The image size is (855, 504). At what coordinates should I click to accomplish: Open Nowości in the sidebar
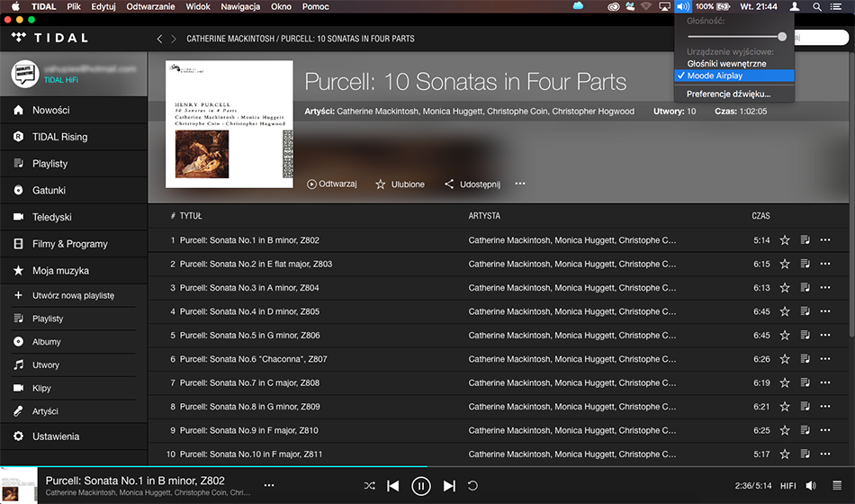pyautogui.click(x=74, y=110)
